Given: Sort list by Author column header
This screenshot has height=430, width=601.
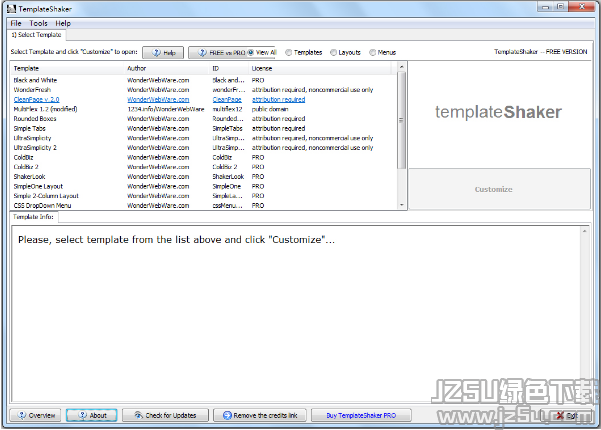Looking at the screenshot, I should coord(167,69).
